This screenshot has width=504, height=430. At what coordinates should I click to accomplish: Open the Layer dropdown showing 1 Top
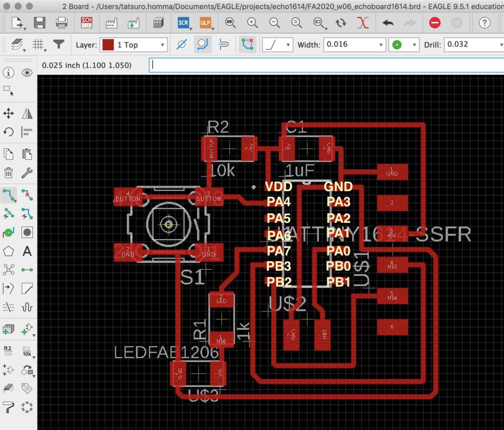point(134,45)
